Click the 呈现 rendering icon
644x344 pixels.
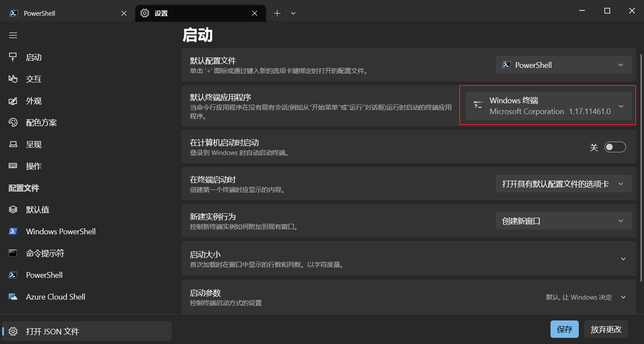[x=13, y=144]
